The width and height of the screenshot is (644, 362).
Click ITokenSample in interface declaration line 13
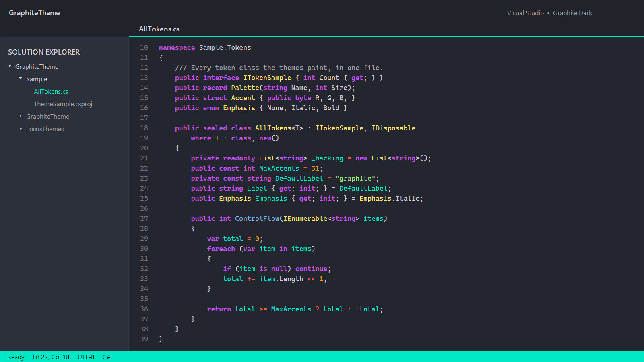[x=267, y=78]
